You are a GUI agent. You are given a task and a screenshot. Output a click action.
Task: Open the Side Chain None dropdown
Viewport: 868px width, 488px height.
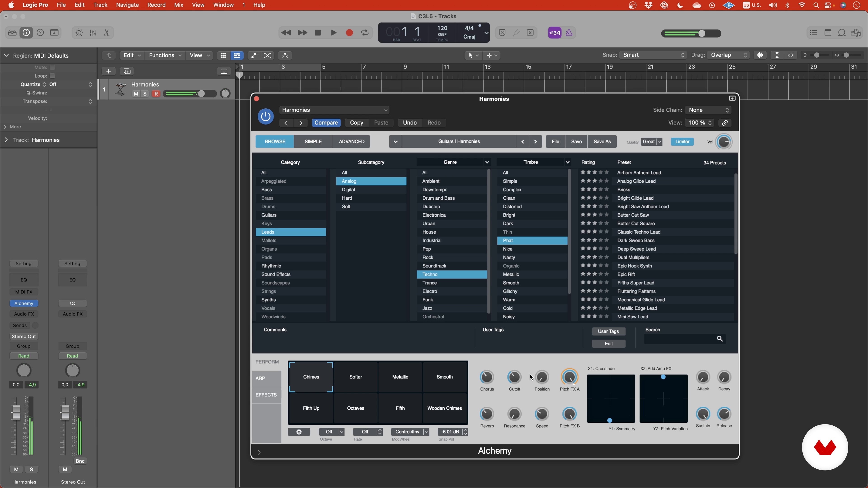tap(708, 110)
